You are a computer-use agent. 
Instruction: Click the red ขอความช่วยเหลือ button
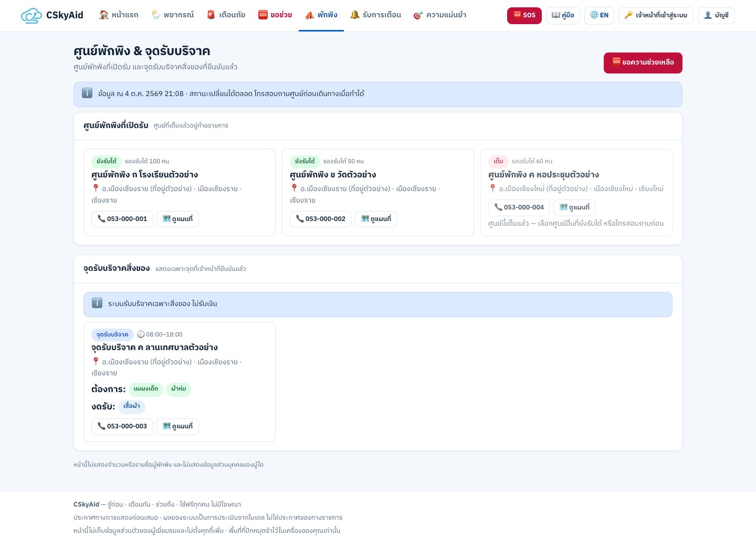[x=643, y=63]
